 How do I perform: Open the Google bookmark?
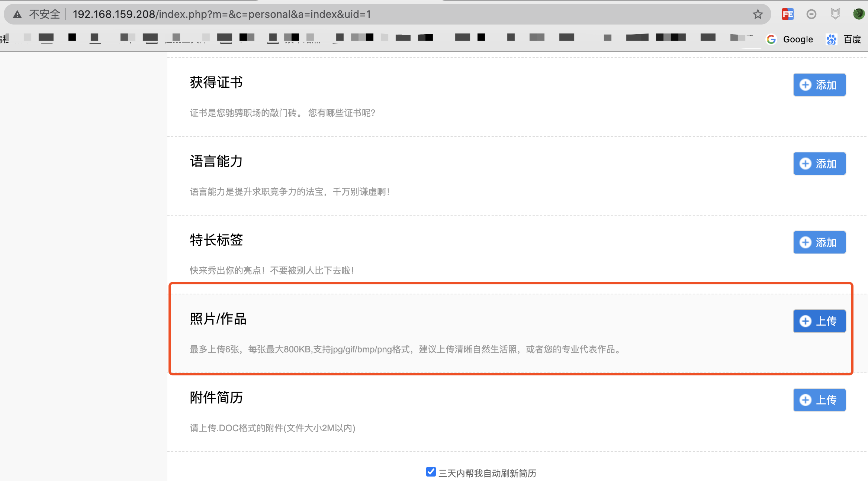pos(790,39)
